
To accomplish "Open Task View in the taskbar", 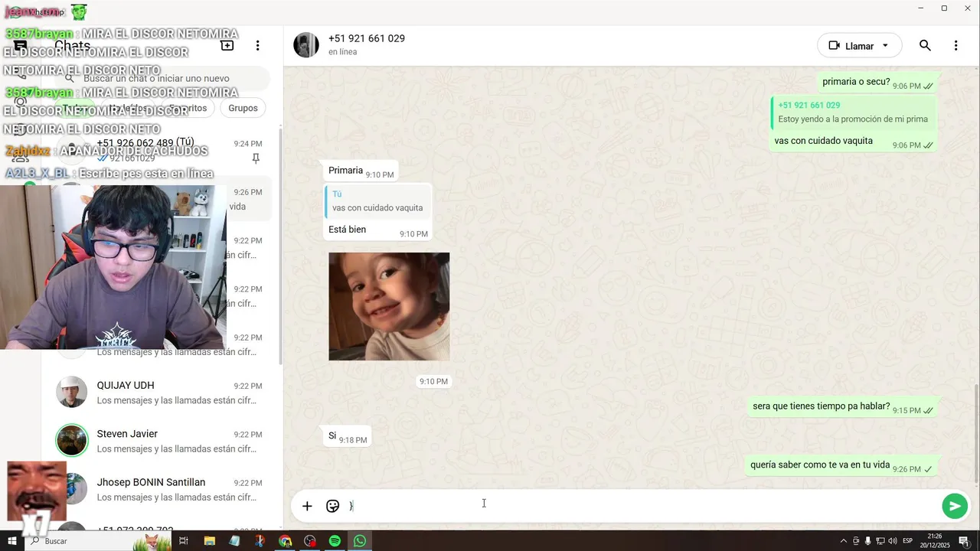I will pos(184,541).
